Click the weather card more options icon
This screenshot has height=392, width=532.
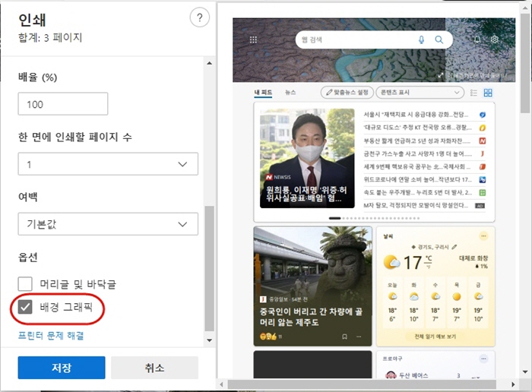[484, 236]
